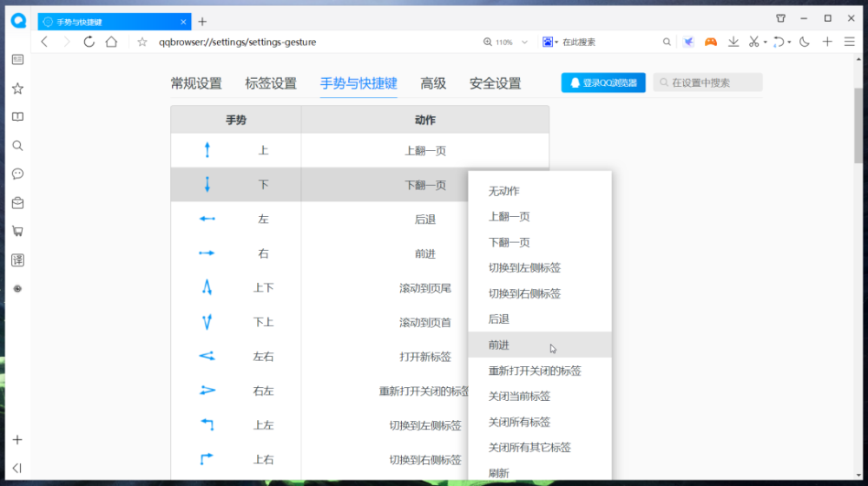
Task: Bookmark page with the star icon
Action: 142,42
